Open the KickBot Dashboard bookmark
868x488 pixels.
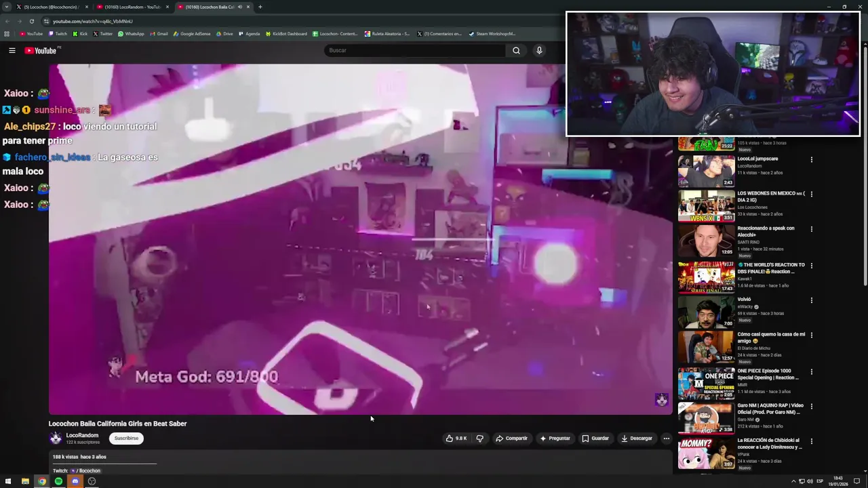tap(286, 33)
